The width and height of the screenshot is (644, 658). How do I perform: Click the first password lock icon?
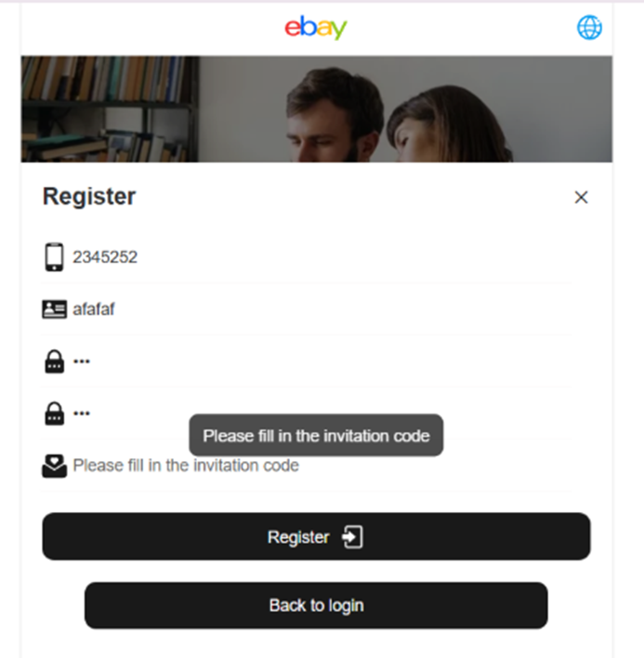coord(55,362)
